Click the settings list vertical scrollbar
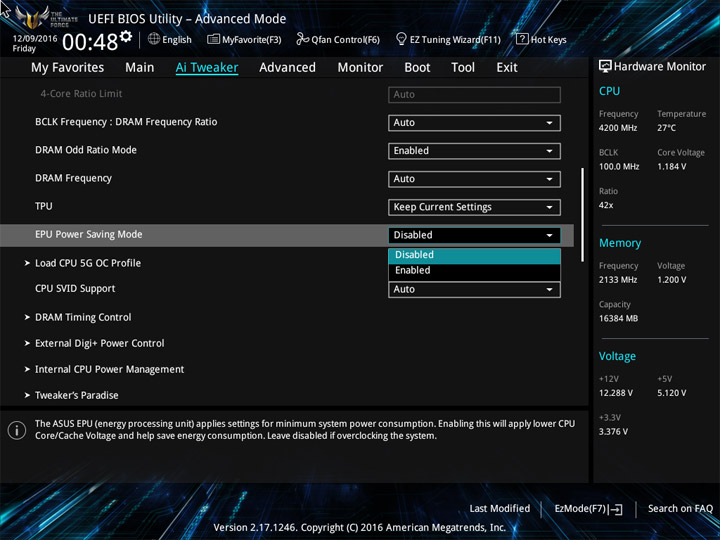Viewport: 720px width, 540px height. (582, 215)
